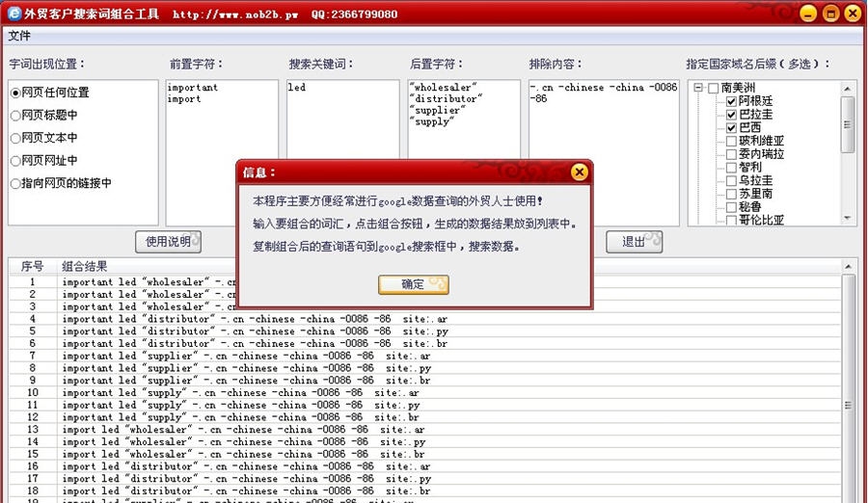This screenshot has height=503, width=868.
Task: Click the country tree scroll down arrow
Action: [x=847, y=218]
